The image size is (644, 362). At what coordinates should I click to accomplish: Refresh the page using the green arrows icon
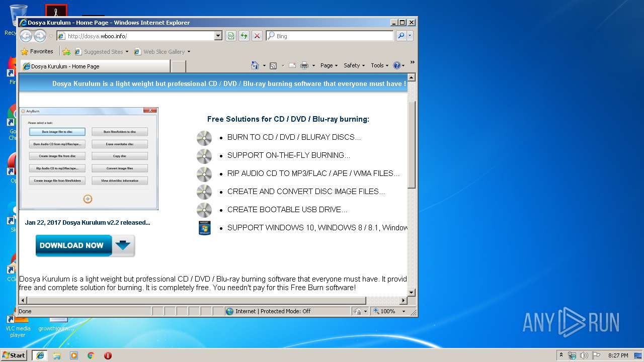point(244,36)
